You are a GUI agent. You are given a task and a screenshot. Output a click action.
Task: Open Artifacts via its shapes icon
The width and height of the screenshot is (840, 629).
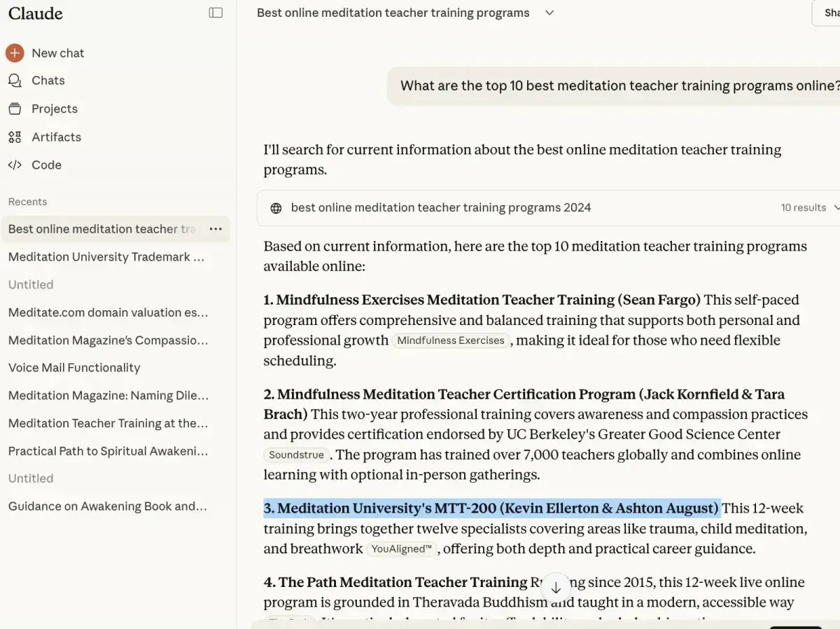click(x=15, y=137)
